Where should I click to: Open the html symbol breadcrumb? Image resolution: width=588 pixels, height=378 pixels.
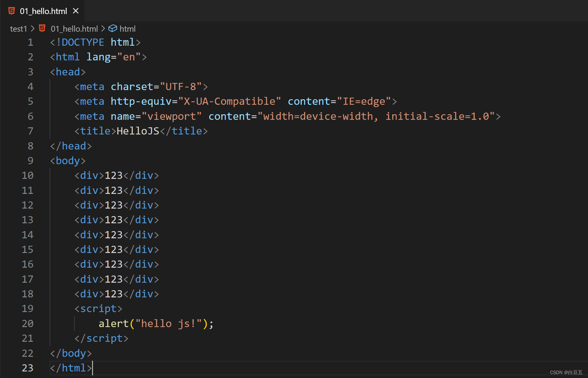[128, 29]
